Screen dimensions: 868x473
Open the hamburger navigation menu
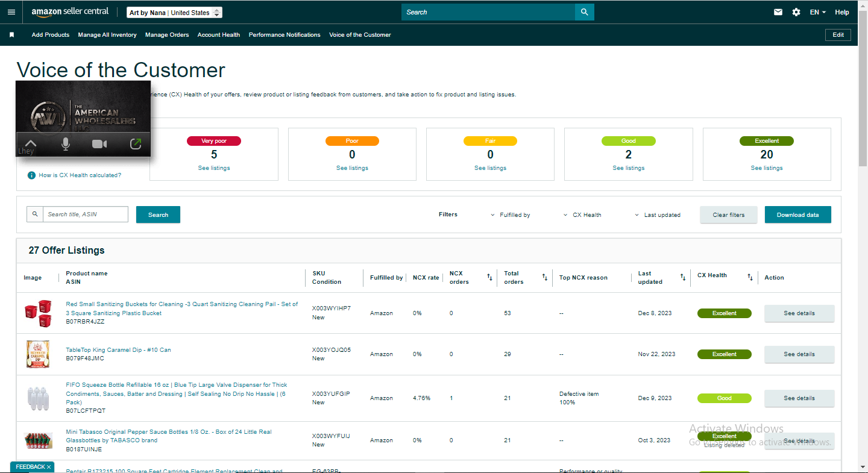(11, 12)
